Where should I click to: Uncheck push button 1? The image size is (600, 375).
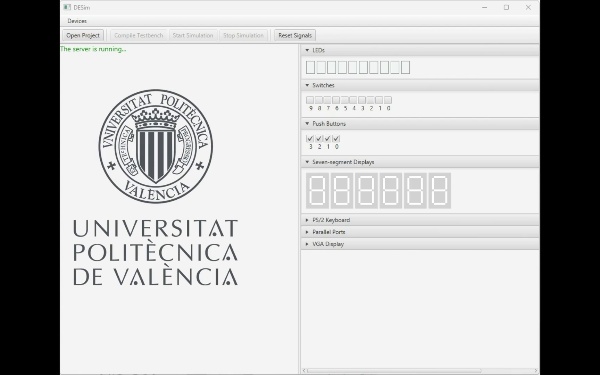tap(328, 139)
